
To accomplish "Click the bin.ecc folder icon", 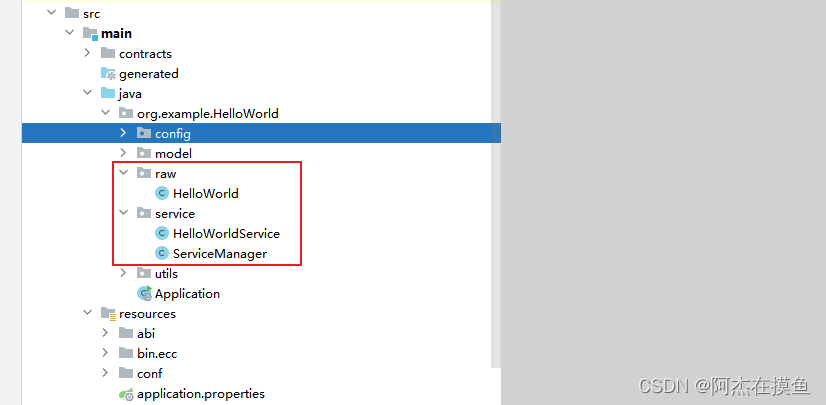I will (126, 353).
